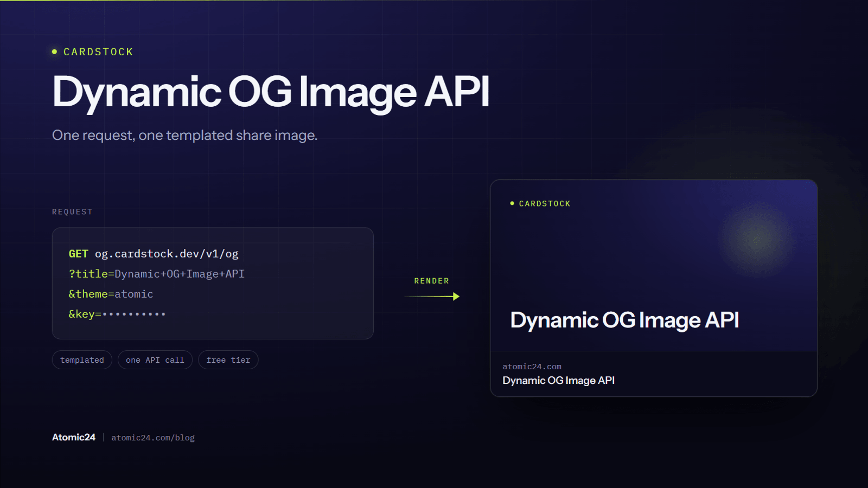The width and height of the screenshot is (868, 488).
Task: Click atomic24.com domain in preview card footer
Action: point(532,367)
